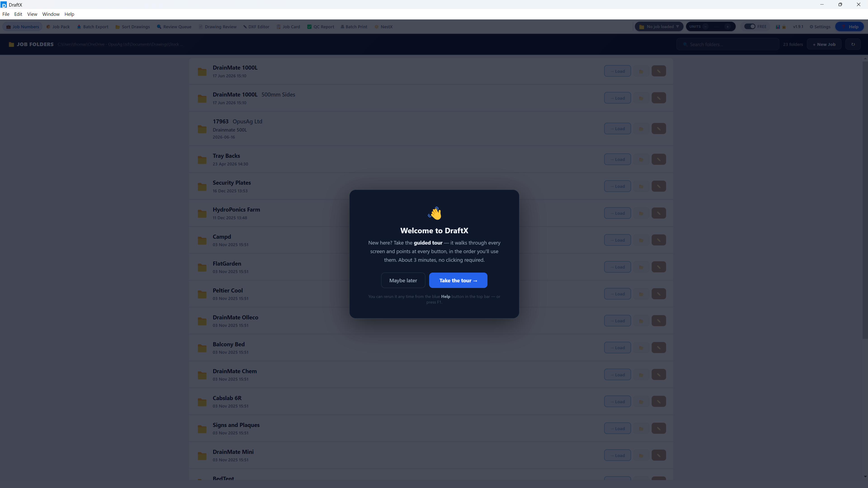Click the blue Help button in top bar
Viewport: 868px width, 488px height.
point(849,27)
